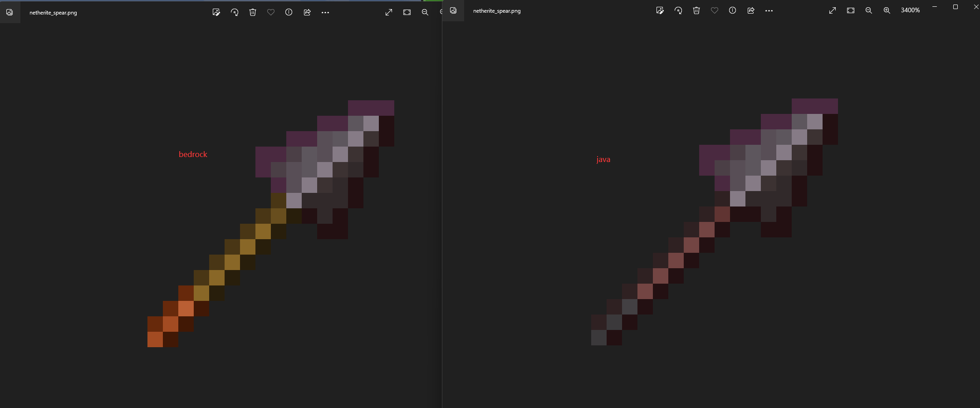
Task: Favorite the image in the right Photos window
Action: [x=715, y=10]
